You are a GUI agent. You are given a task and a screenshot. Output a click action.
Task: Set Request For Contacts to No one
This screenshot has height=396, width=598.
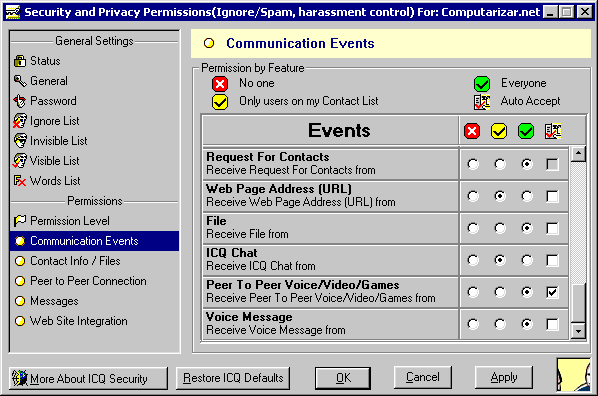click(473, 164)
